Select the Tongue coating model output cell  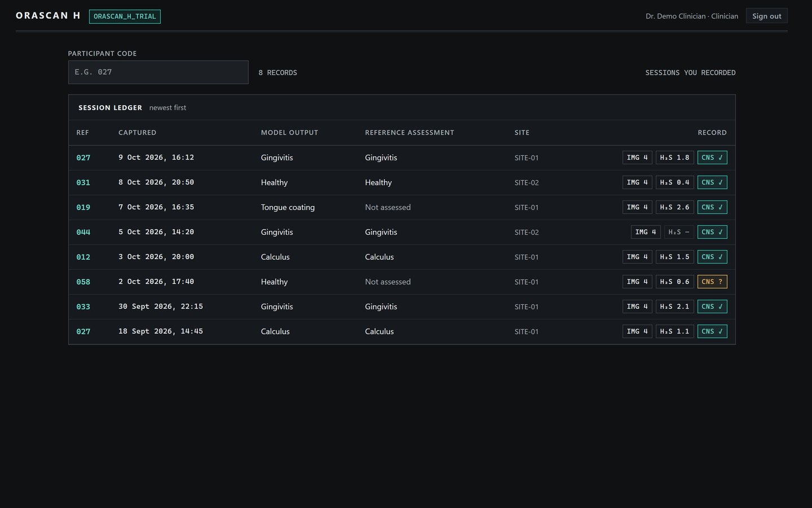tap(288, 207)
